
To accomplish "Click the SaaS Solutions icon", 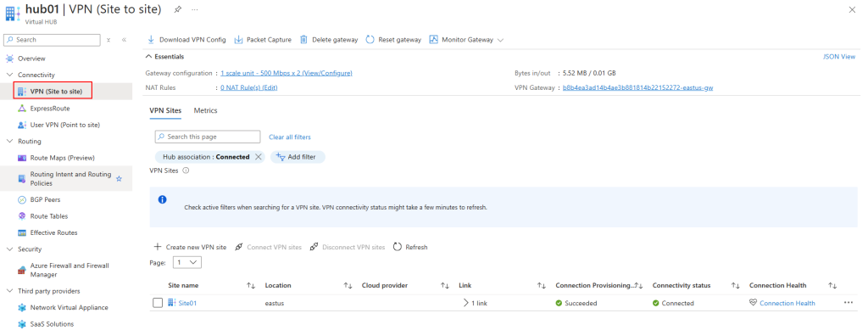I will click(x=22, y=324).
